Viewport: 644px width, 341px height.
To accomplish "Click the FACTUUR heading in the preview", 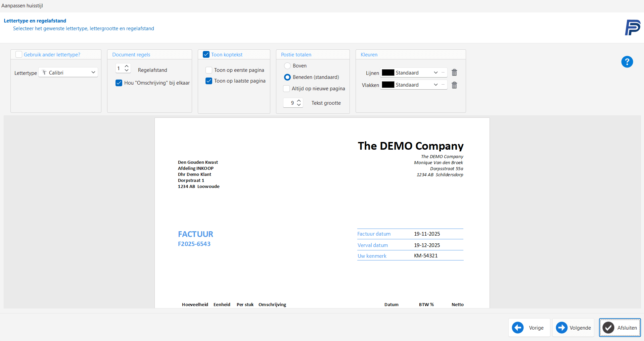I will click(x=195, y=234).
